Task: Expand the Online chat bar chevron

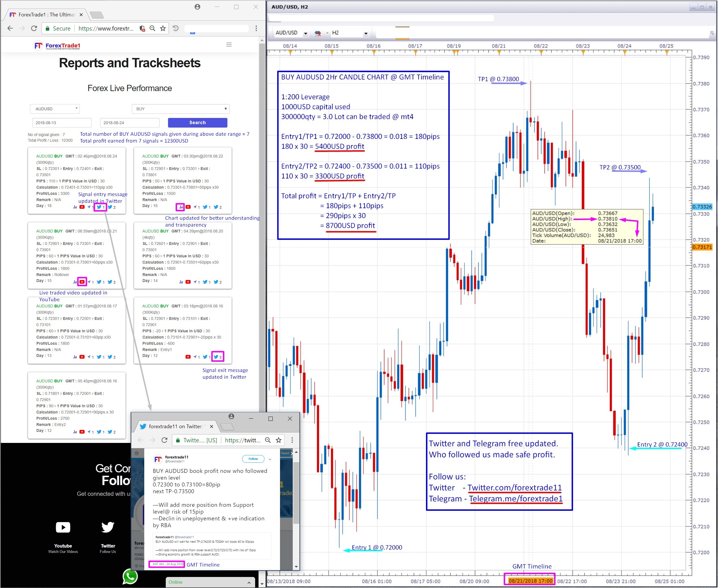Action: 249,583
